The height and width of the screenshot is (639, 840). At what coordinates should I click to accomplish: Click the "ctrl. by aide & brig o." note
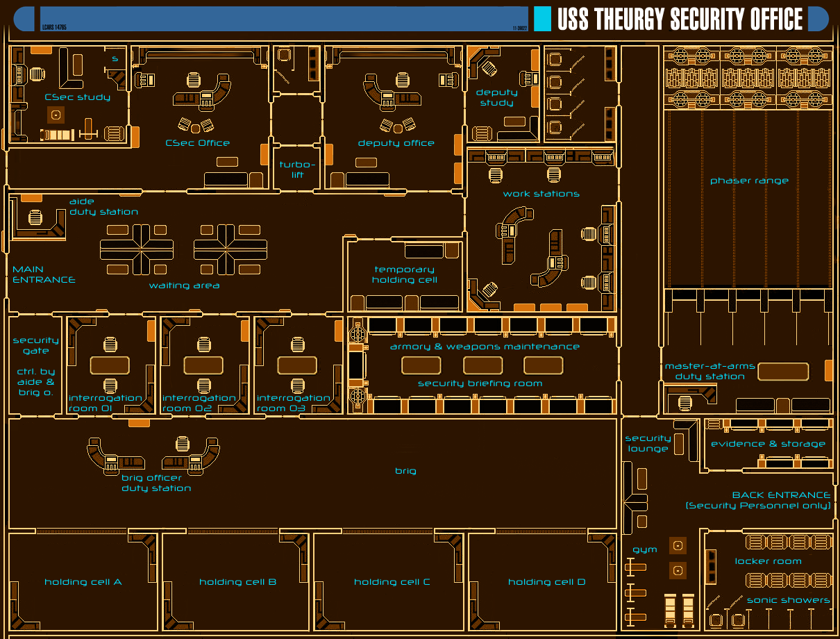pyautogui.click(x=35, y=382)
